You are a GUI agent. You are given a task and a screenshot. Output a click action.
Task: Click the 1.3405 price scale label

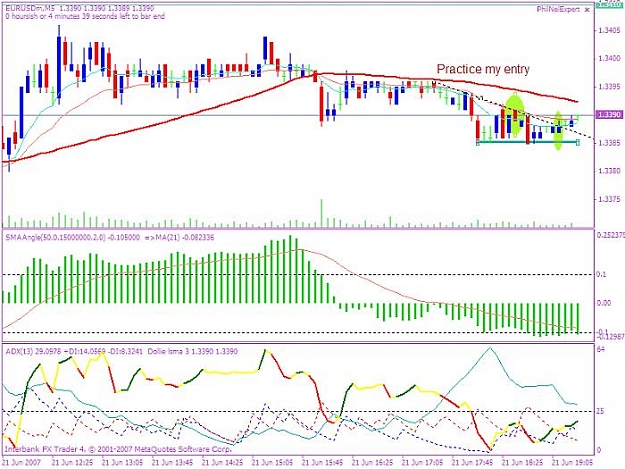coord(609,30)
